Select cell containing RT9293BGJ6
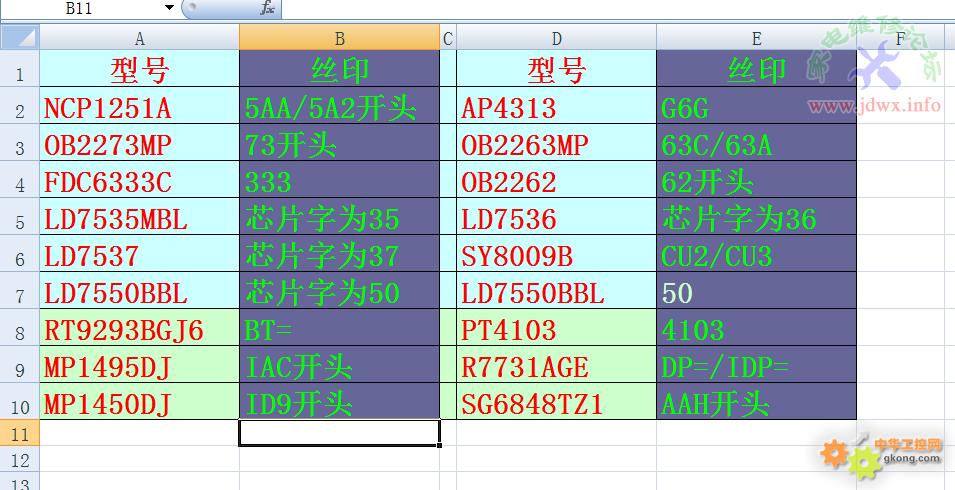955x490 pixels. [139, 330]
